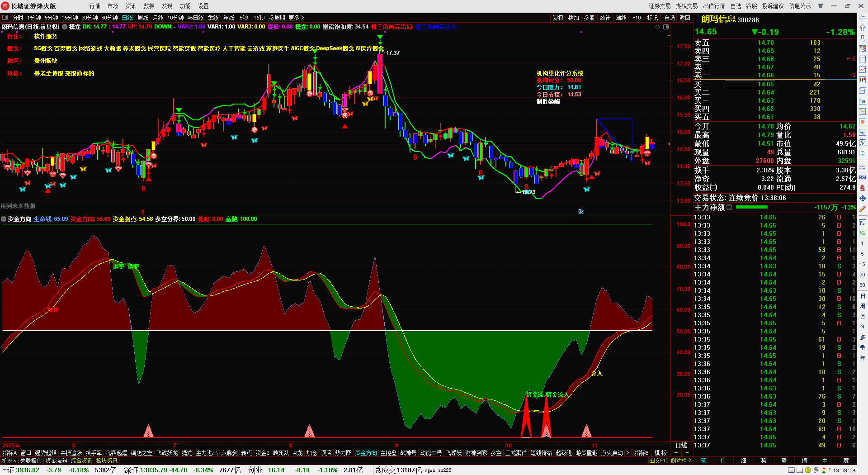Open the 资讯 menu

(131, 6)
